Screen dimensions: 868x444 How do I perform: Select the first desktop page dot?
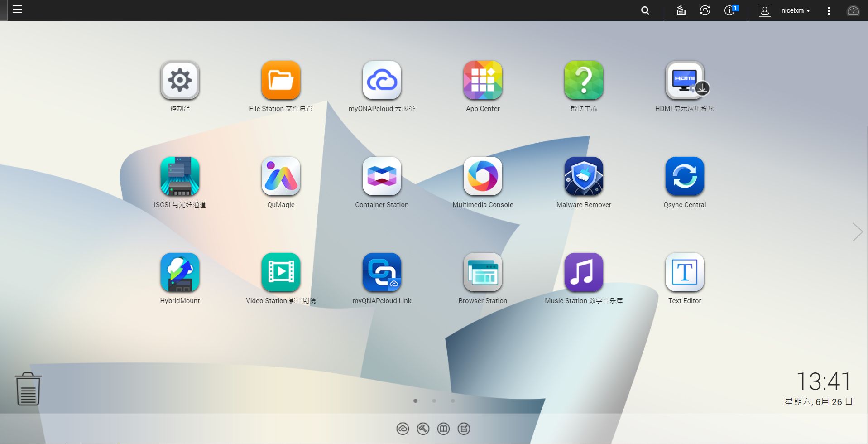pyautogui.click(x=415, y=401)
